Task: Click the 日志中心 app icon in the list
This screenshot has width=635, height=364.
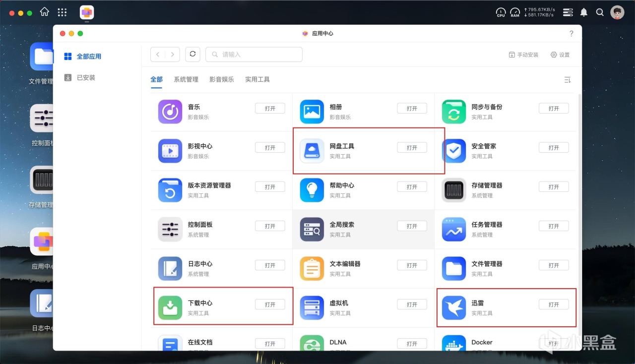Action: [x=170, y=268]
